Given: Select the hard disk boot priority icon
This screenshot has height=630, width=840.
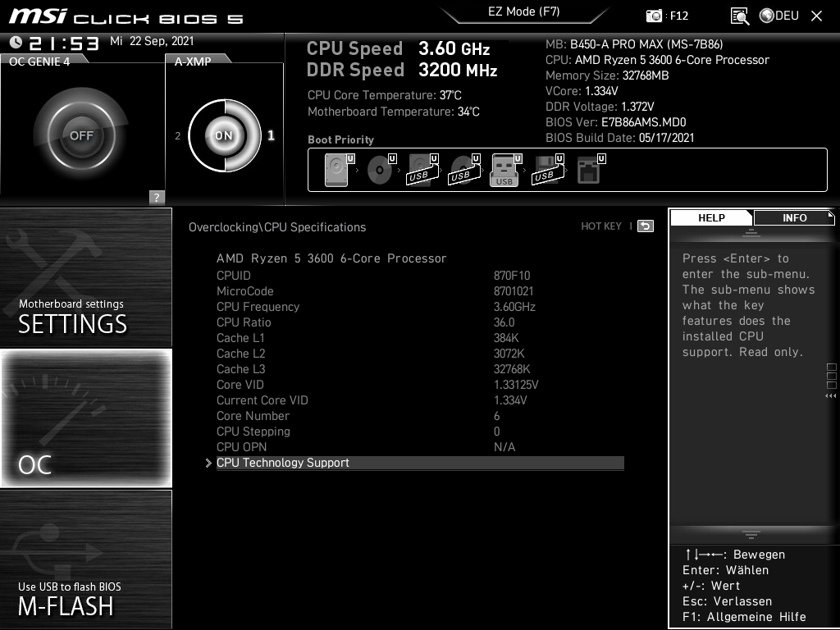Looking at the screenshot, I should [335, 169].
